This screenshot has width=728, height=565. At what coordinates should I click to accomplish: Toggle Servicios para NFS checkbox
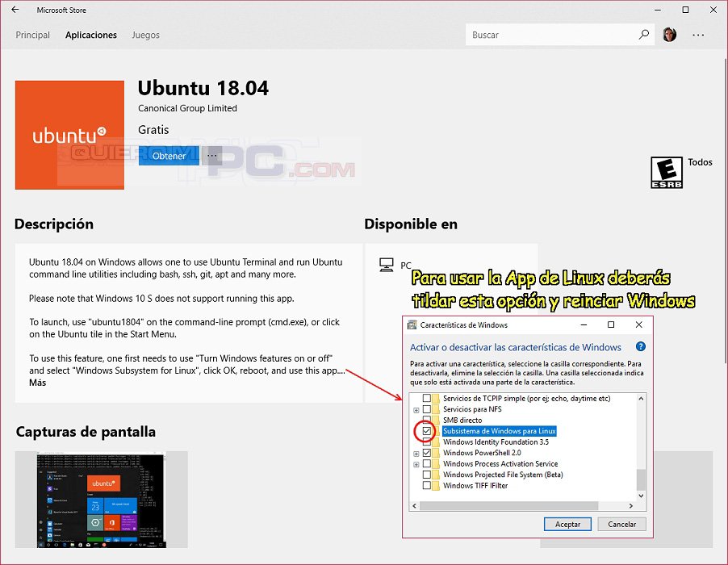pyautogui.click(x=427, y=409)
